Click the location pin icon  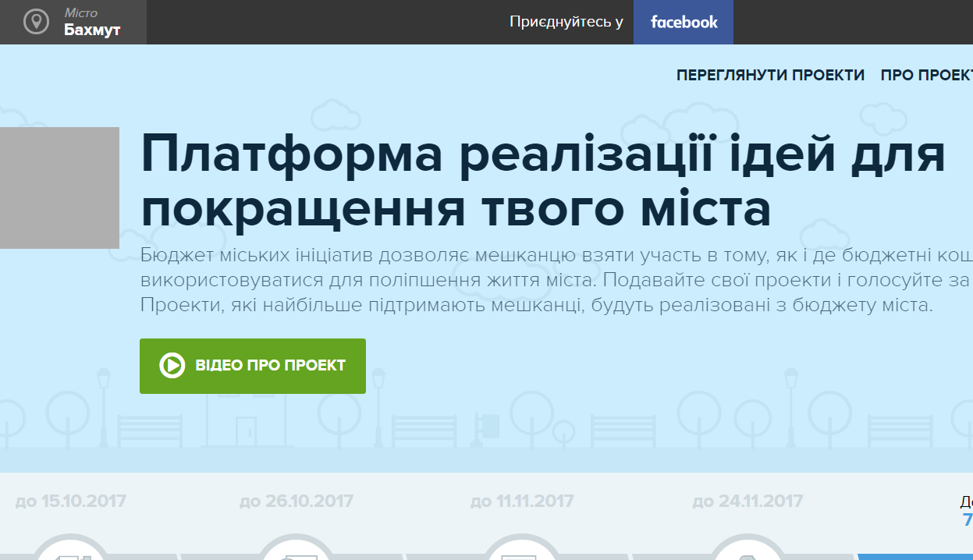point(36,22)
